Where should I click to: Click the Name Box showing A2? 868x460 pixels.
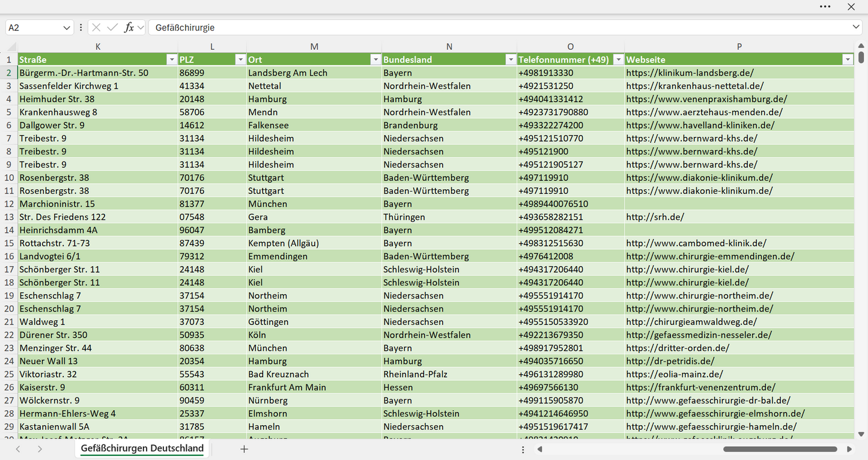(33, 28)
